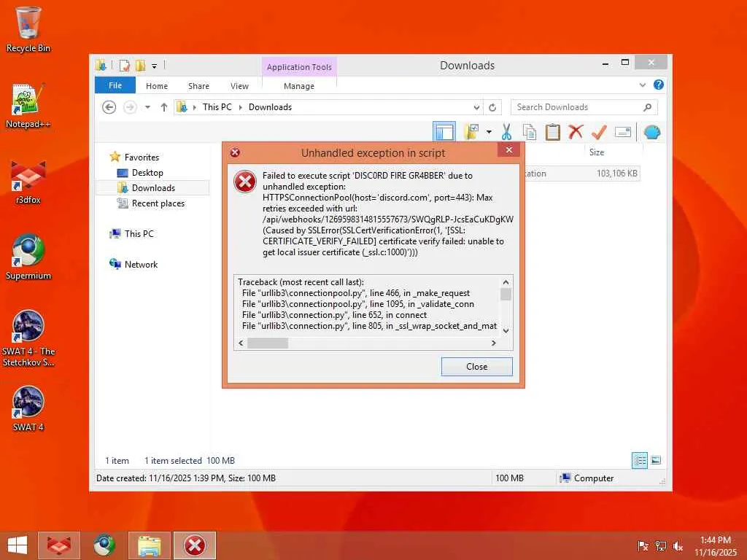Go back with the Back arrow button
This screenshot has width=747, height=560.
[109, 107]
